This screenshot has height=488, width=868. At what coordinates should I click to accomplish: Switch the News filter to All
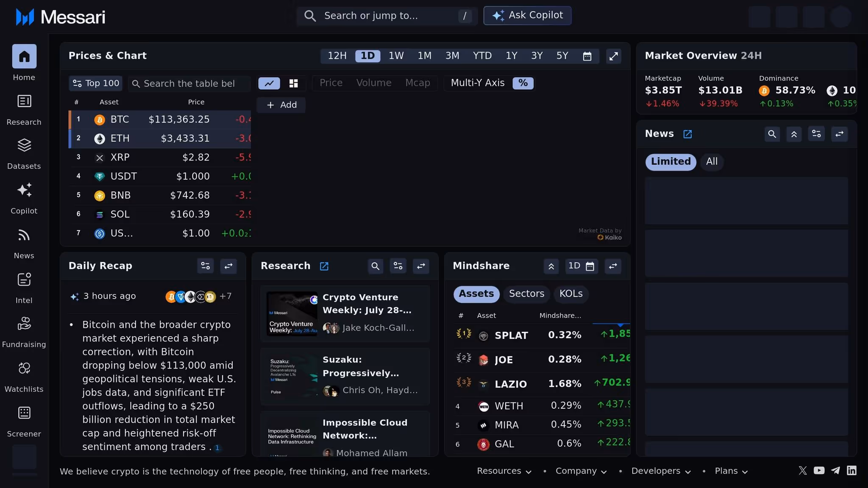(x=712, y=162)
